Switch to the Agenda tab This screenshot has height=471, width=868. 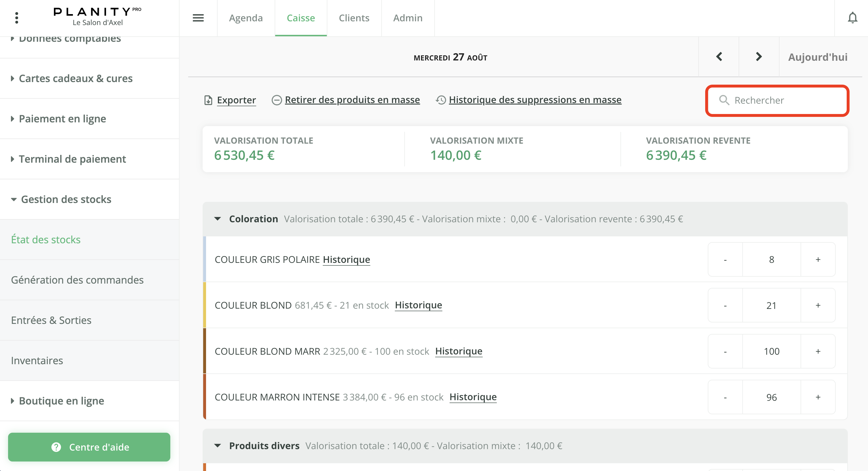click(246, 18)
